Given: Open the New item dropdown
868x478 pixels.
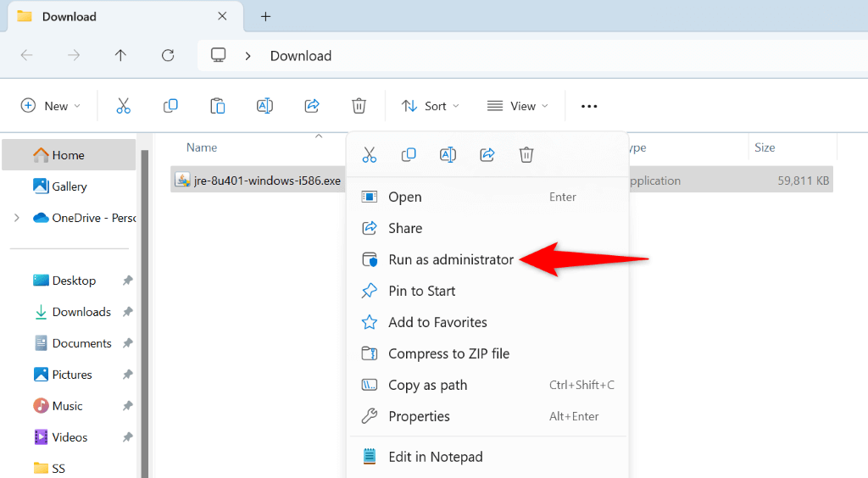Looking at the screenshot, I should pyautogui.click(x=50, y=106).
